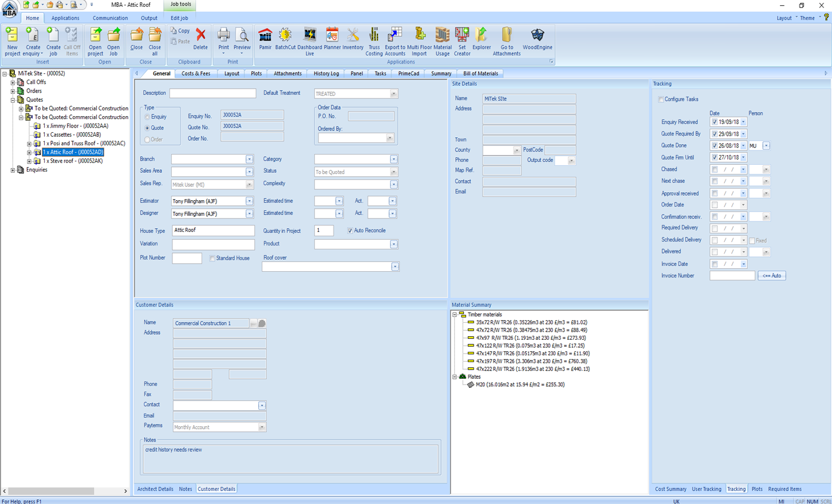The height and width of the screenshot is (504, 832).
Task: Click the Description input field
Action: pyautogui.click(x=212, y=93)
